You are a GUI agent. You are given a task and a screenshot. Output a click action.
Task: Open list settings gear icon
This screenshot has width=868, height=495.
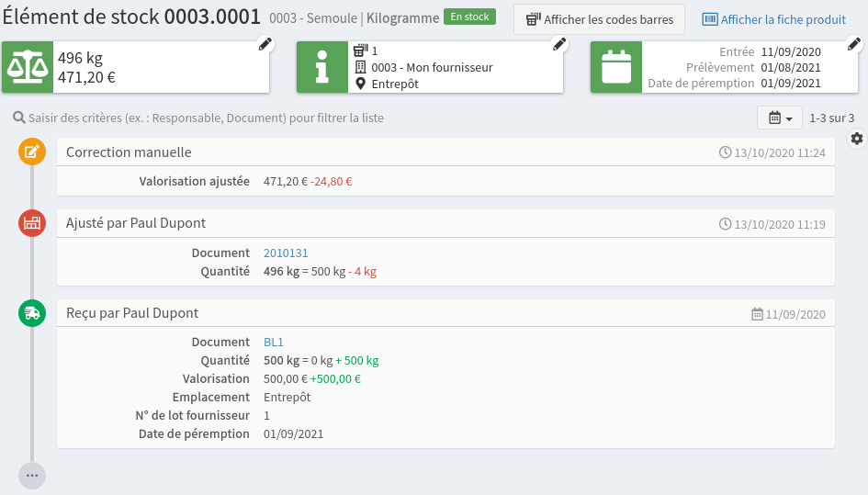coord(857,139)
